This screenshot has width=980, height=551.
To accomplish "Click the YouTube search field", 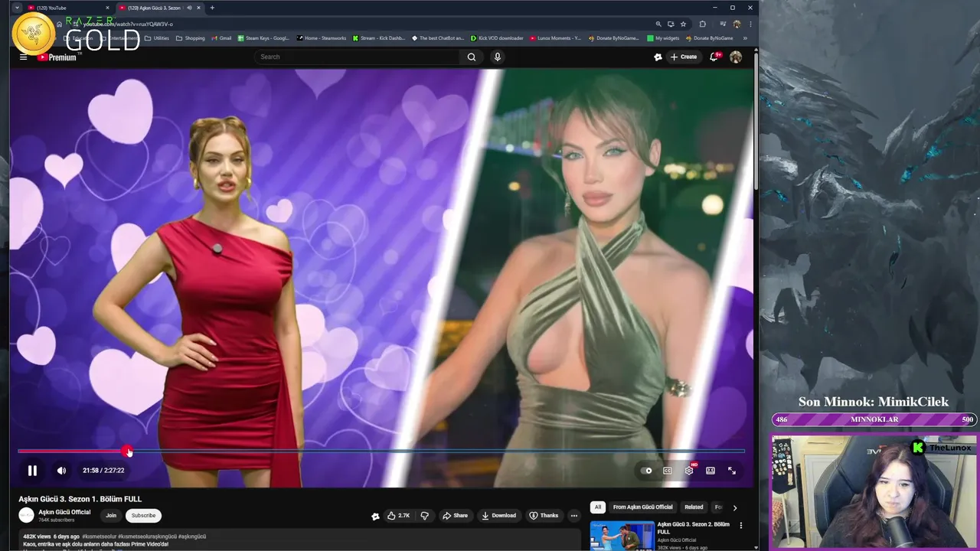I will tap(357, 57).
